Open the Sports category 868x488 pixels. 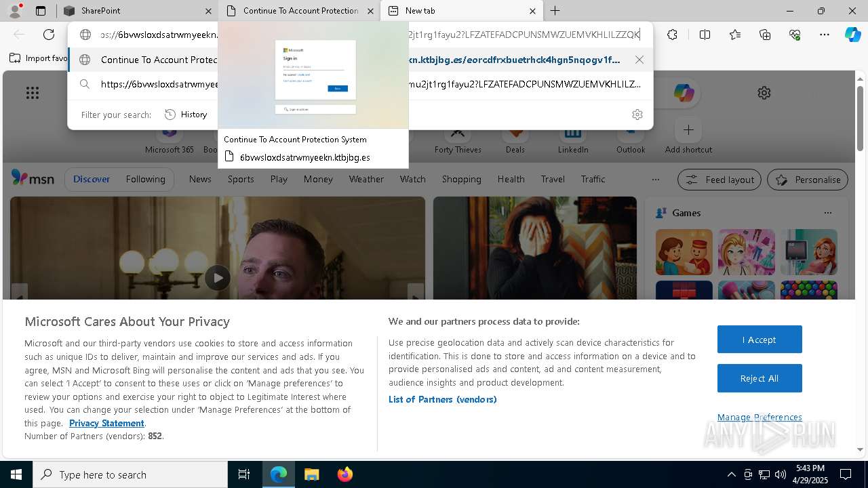[241, 179]
